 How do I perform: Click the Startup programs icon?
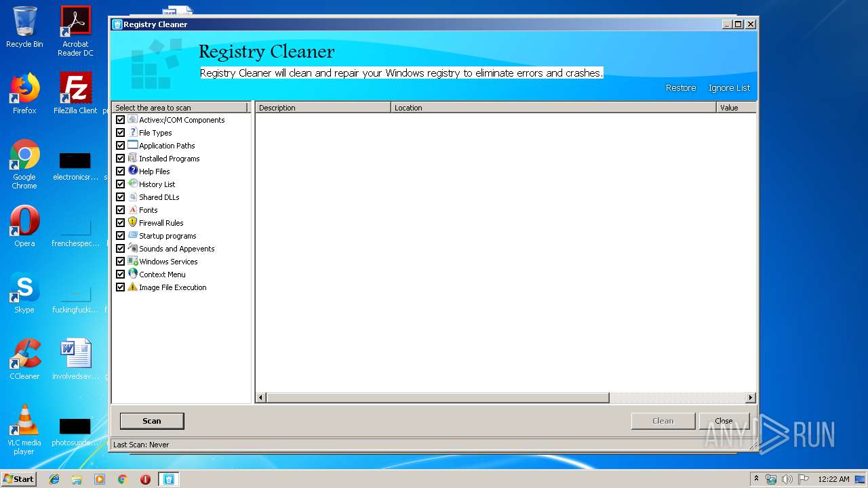[132, 235]
